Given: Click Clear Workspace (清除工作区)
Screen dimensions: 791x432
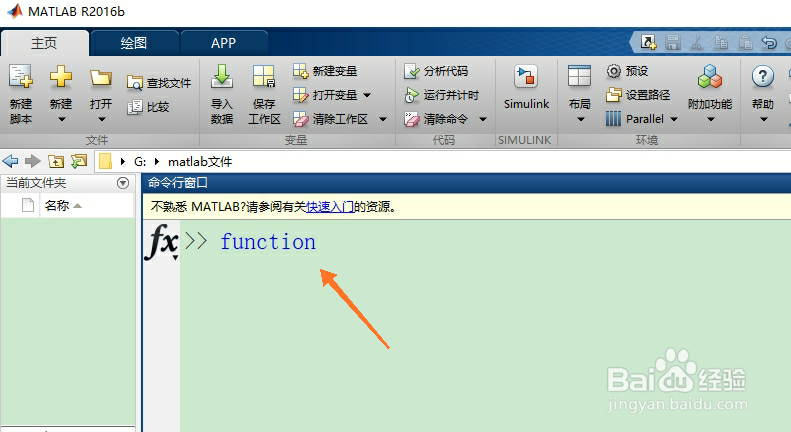Looking at the screenshot, I should tap(331, 119).
